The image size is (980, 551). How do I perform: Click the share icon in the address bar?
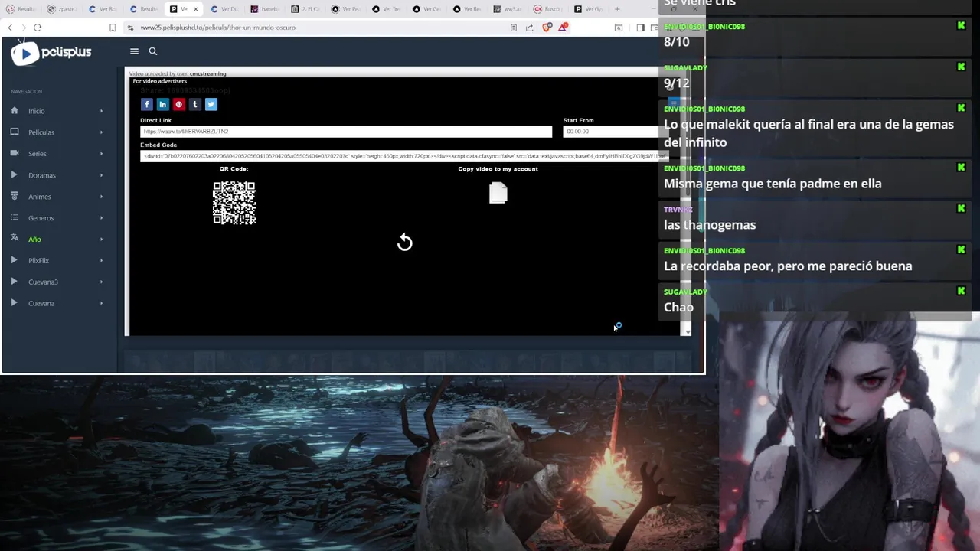pyautogui.click(x=530, y=28)
